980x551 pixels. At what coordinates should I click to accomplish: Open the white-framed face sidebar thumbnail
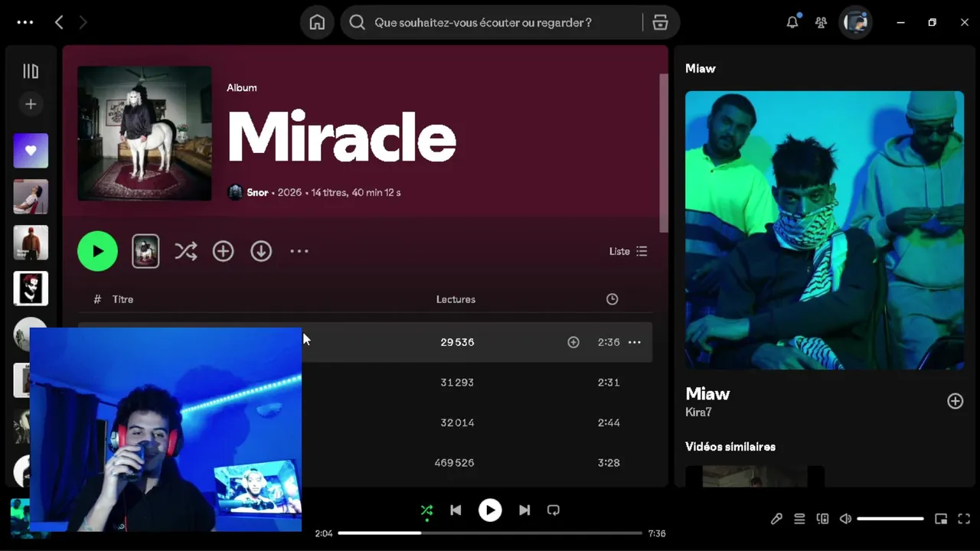[x=31, y=289]
